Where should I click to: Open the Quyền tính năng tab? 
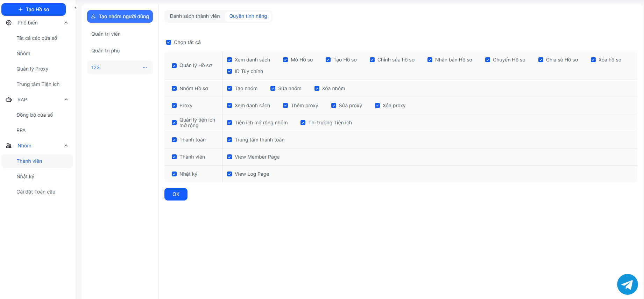click(x=248, y=16)
